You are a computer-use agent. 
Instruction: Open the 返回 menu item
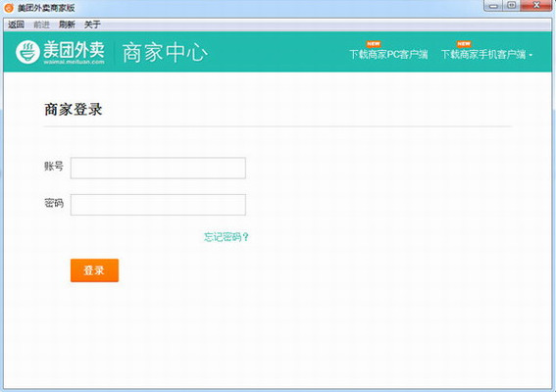click(16, 24)
